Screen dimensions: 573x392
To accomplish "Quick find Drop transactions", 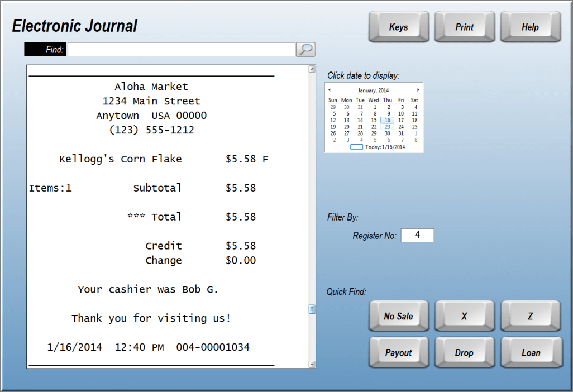I will [464, 352].
